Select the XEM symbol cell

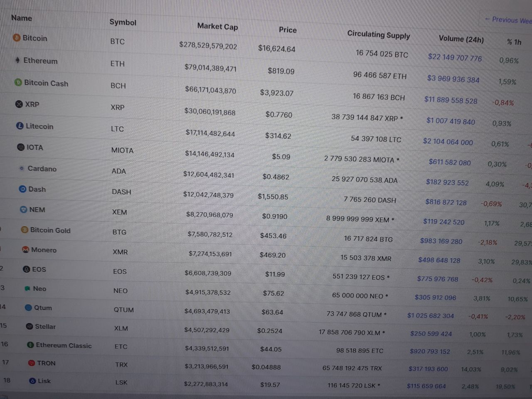tap(119, 212)
